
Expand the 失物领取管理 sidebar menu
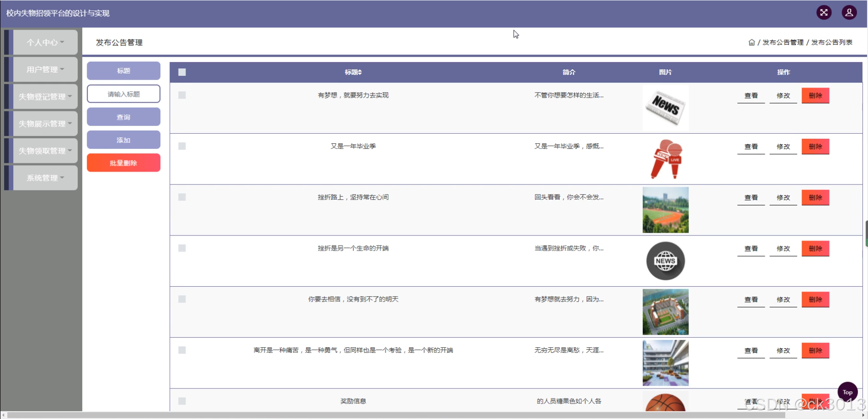coord(45,151)
